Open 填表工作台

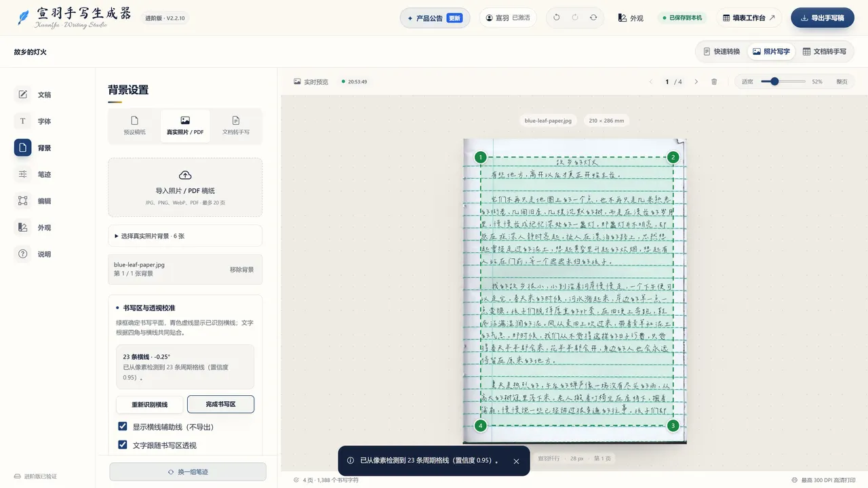[x=749, y=18]
